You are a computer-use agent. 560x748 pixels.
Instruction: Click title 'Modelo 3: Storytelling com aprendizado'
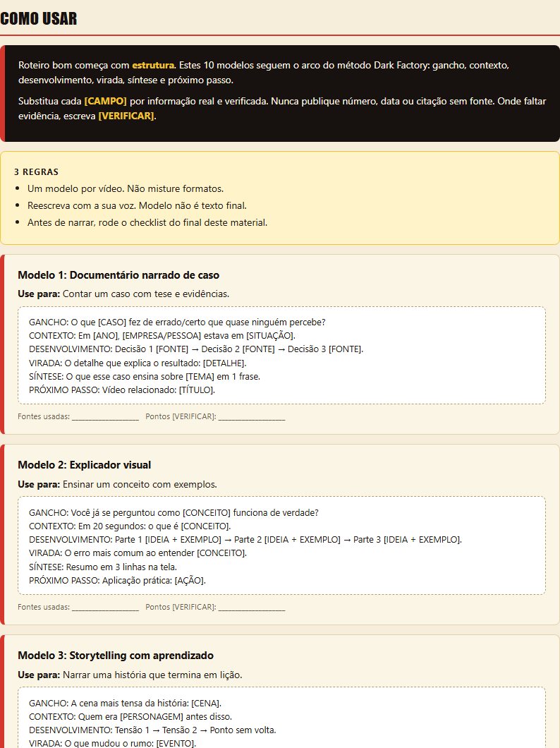click(116, 656)
